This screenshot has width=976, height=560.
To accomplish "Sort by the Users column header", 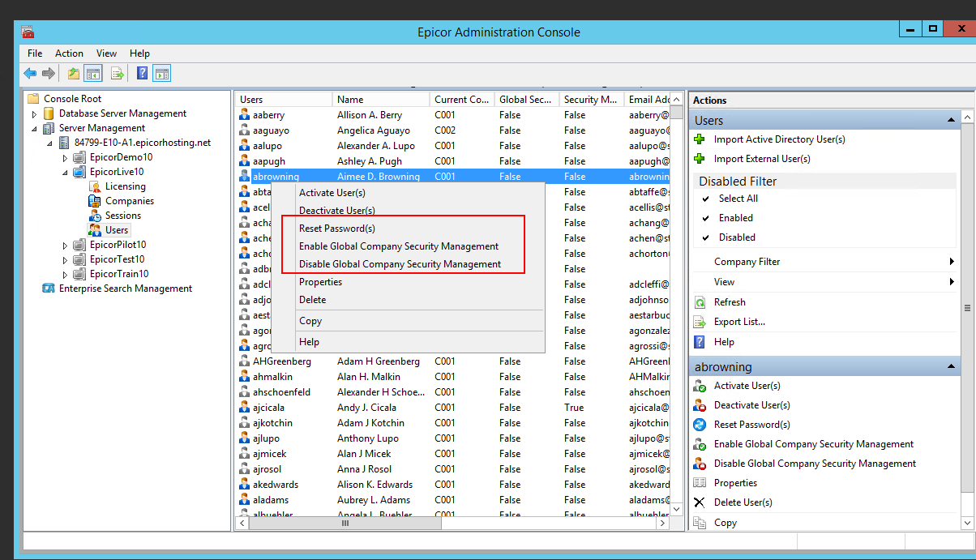I will pyautogui.click(x=284, y=100).
